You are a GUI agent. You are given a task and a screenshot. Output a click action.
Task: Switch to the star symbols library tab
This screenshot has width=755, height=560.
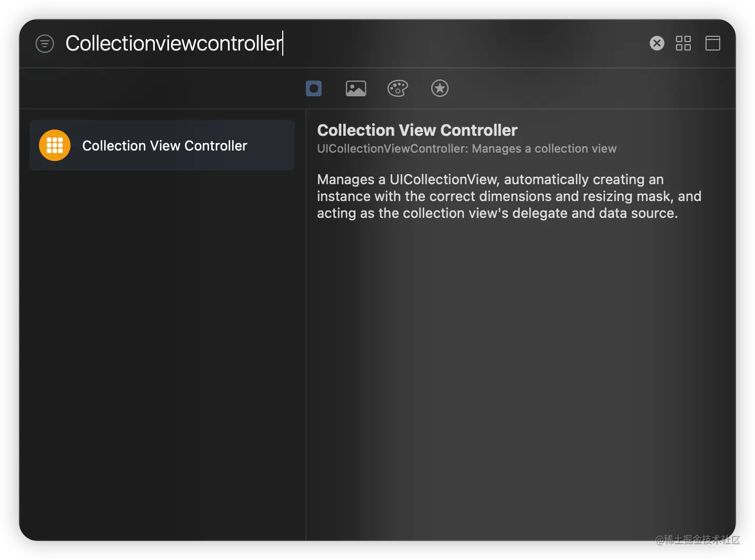[440, 88]
